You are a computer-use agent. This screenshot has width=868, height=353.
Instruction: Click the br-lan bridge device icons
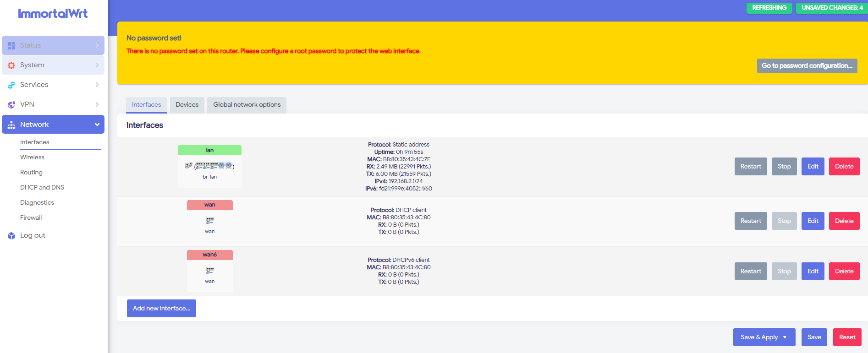(x=209, y=165)
